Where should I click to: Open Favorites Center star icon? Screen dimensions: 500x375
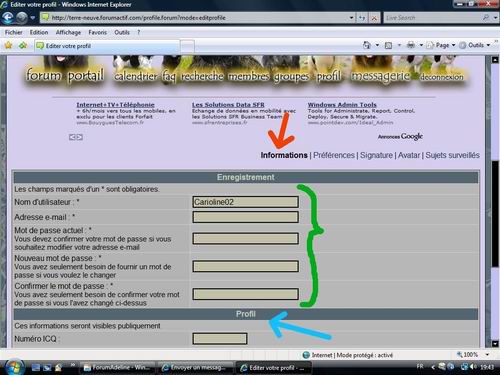click(x=8, y=45)
